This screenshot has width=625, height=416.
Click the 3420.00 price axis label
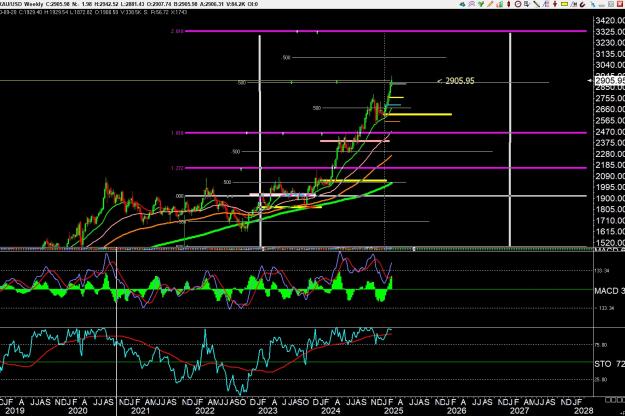610,20
